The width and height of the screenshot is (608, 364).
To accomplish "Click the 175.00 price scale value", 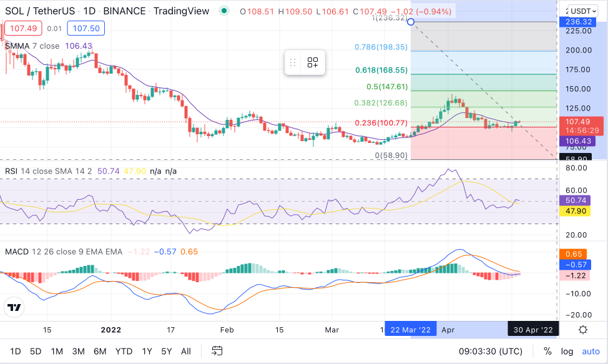I will point(579,69).
